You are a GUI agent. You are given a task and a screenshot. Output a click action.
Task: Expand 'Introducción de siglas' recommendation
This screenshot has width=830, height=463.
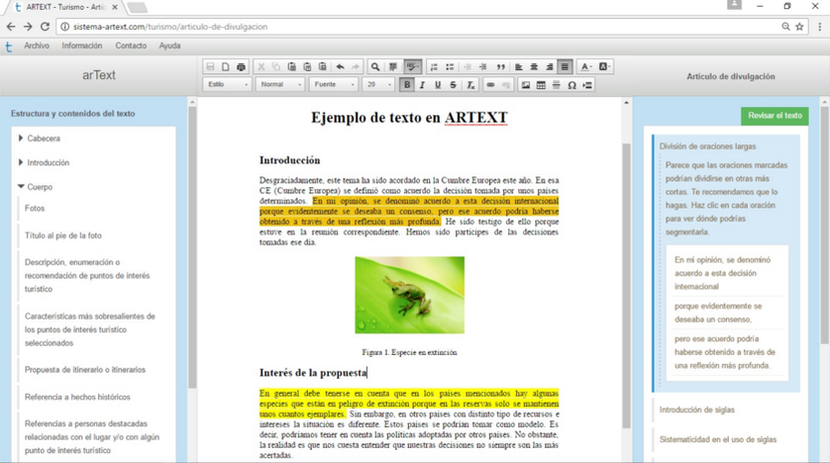pos(697,410)
